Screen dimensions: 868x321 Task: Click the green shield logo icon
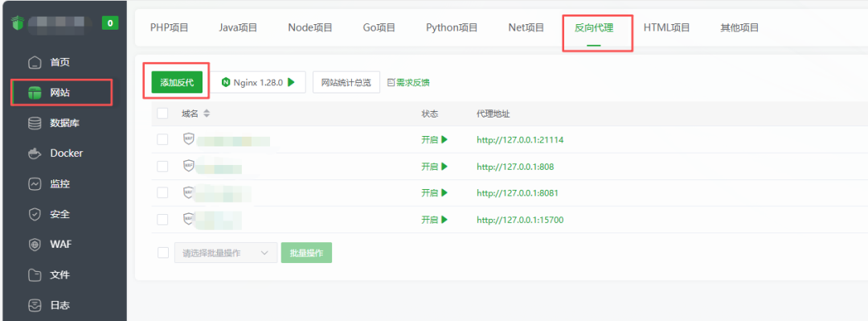click(x=18, y=23)
